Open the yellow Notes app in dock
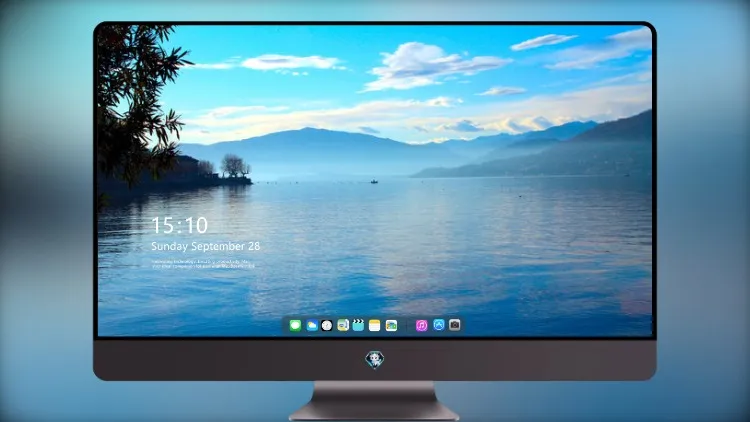Image resolution: width=750 pixels, height=422 pixels. click(x=375, y=325)
